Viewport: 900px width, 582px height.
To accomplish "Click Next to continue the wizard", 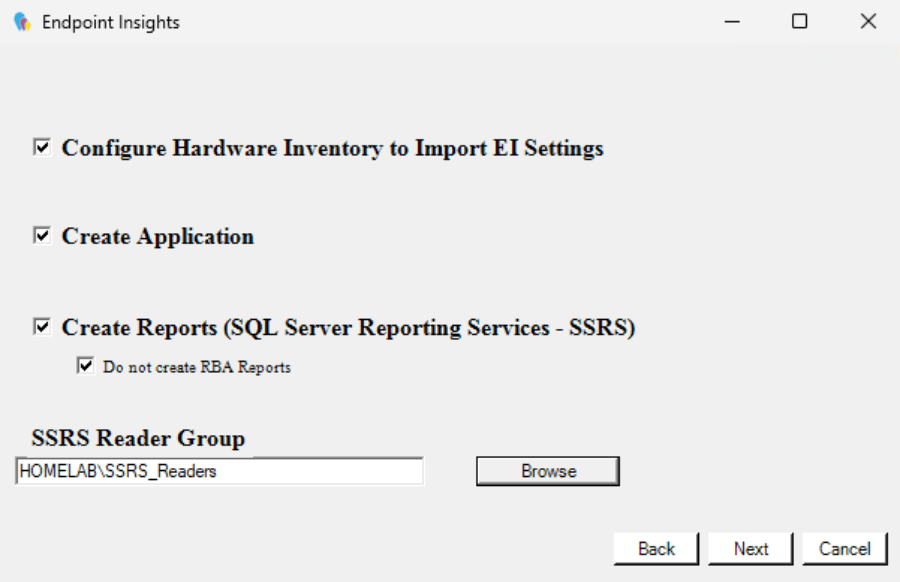I will [x=750, y=548].
